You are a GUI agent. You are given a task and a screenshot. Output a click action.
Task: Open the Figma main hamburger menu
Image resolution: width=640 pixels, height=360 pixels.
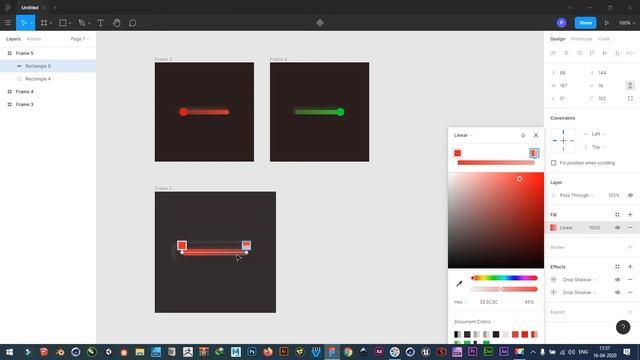(x=8, y=23)
